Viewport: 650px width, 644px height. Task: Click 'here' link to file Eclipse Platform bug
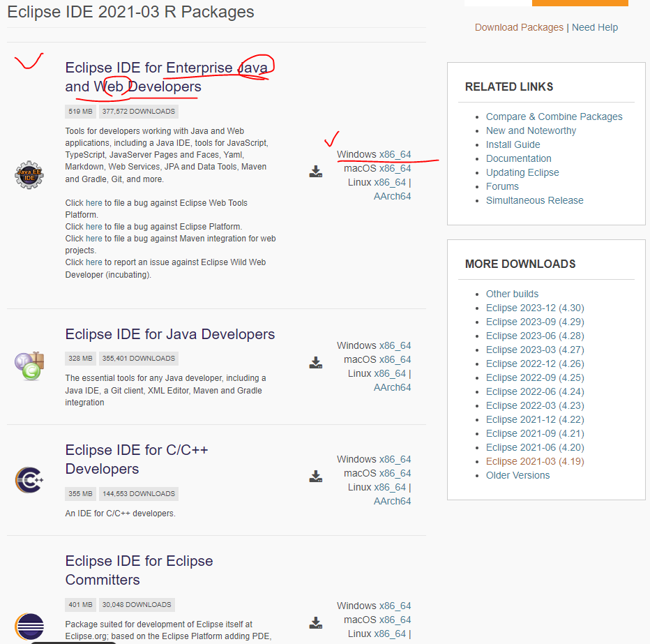[x=93, y=227]
